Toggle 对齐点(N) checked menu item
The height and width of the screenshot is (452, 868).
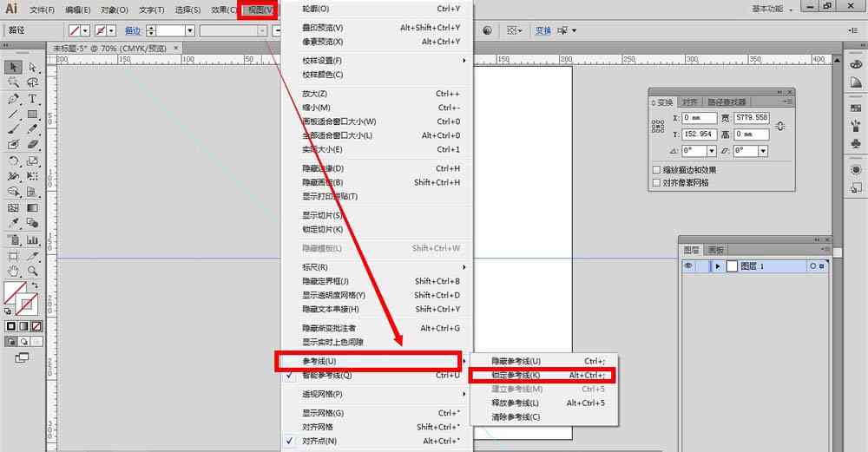[377, 441]
